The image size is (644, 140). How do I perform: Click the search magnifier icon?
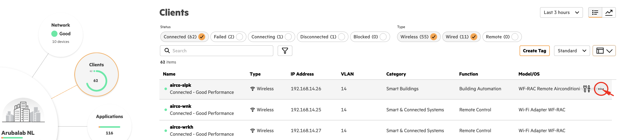coord(167,51)
